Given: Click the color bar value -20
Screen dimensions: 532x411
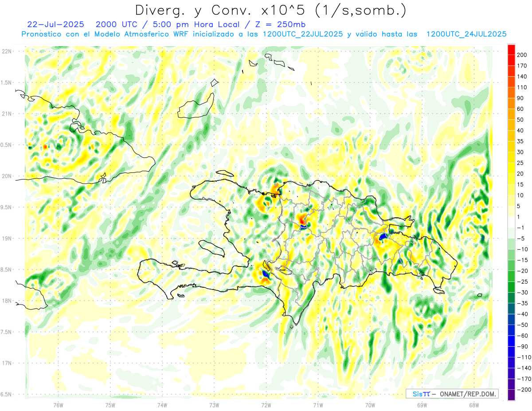Looking at the screenshot, I should coord(524,271).
